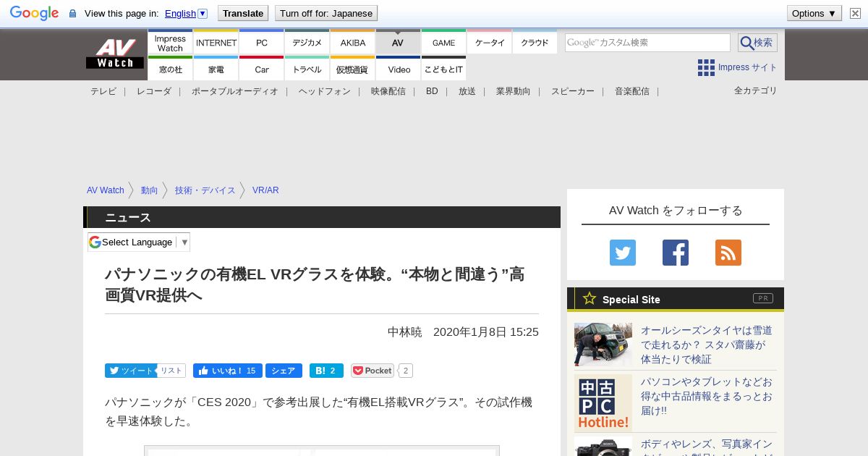
Task: Click the Impress サイト grid icon
Action: [706, 67]
